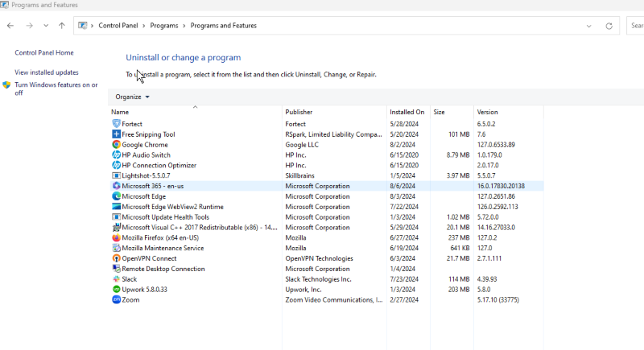Click the Control Panel address bar icon
This screenshot has width=644, height=350.
[x=83, y=26]
